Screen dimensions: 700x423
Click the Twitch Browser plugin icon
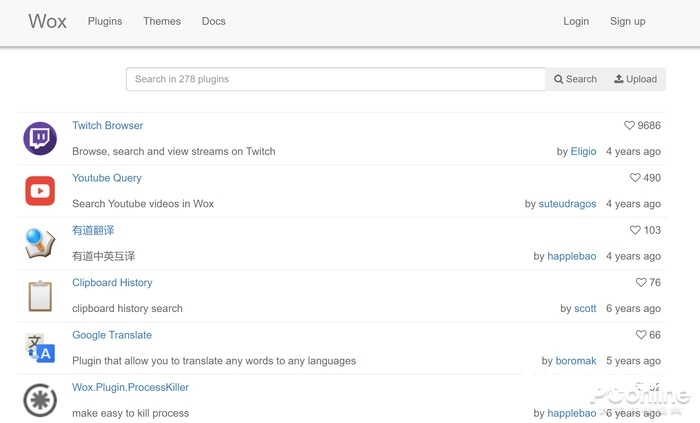click(x=40, y=138)
